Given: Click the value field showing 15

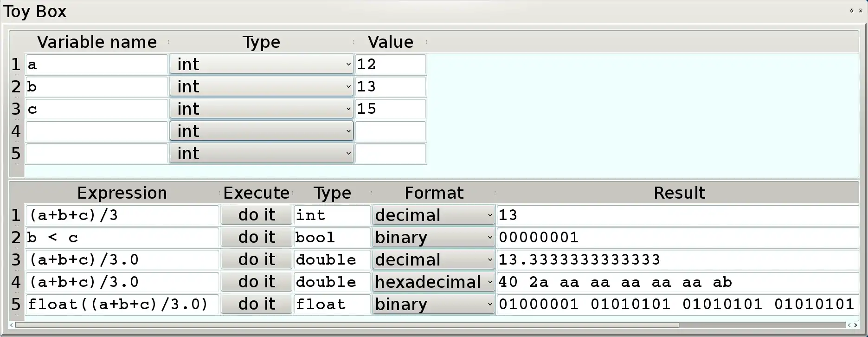Looking at the screenshot, I should pyautogui.click(x=390, y=109).
